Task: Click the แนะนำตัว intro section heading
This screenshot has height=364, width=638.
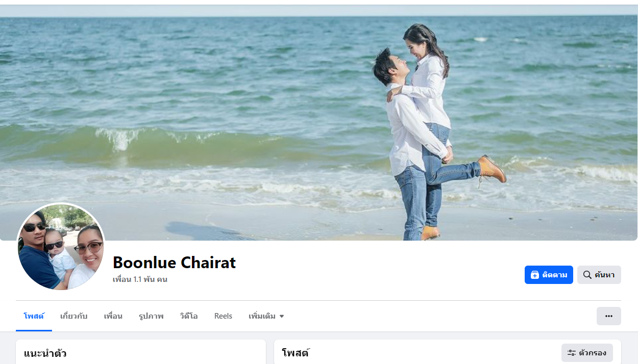Action: 45,353
